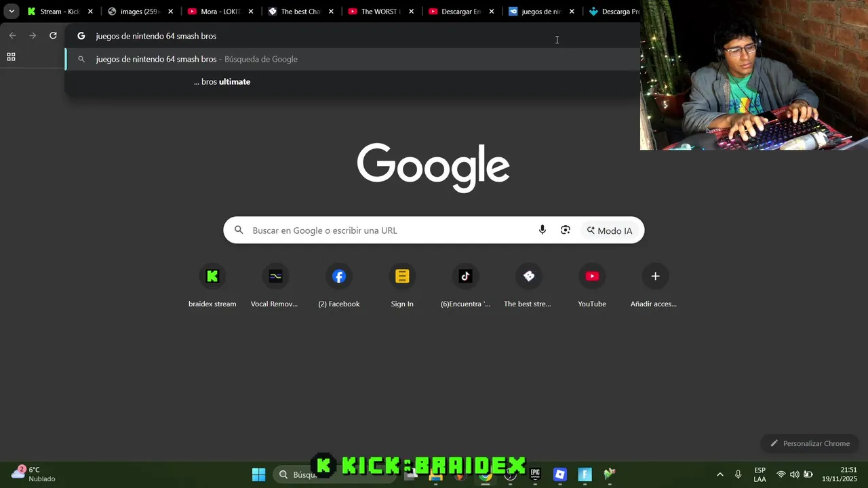Image resolution: width=868 pixels, height=488 pixels.
Task: Switch to the Descarga Pro tab
Action: pos(614,12)
